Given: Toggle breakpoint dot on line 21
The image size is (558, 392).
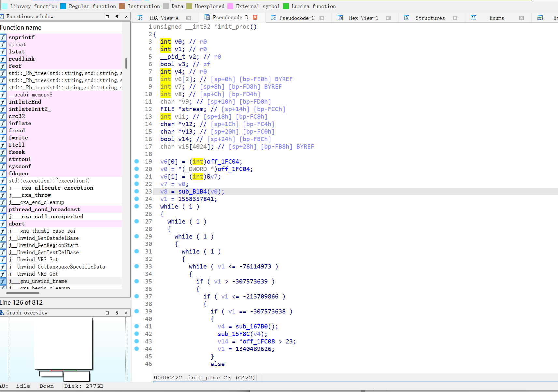Looking at the screenshot, I should (137, 176).
